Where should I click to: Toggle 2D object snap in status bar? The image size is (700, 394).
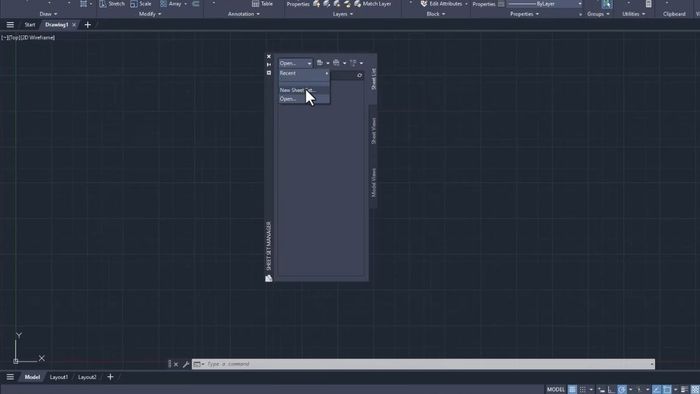(667, 390)
